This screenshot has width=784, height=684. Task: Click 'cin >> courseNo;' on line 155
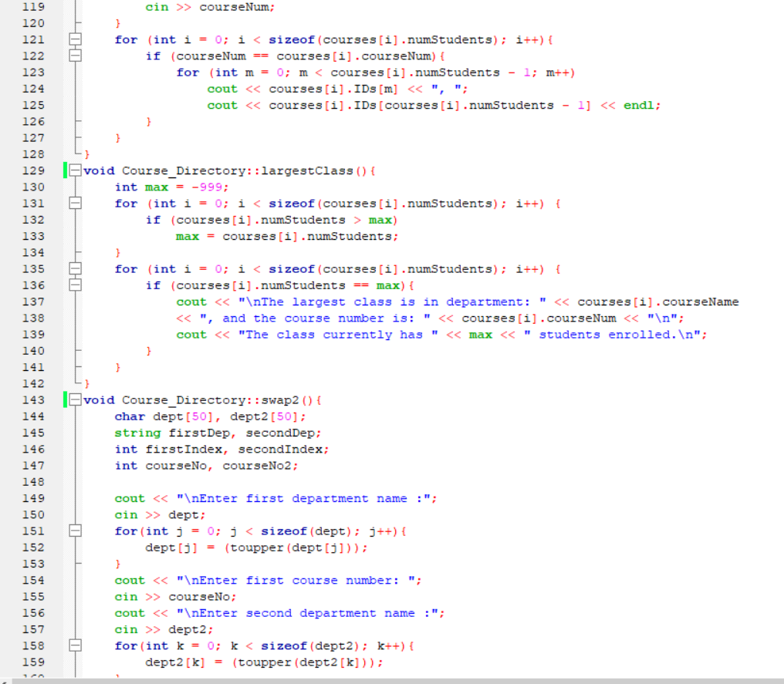tap(175, 597)
